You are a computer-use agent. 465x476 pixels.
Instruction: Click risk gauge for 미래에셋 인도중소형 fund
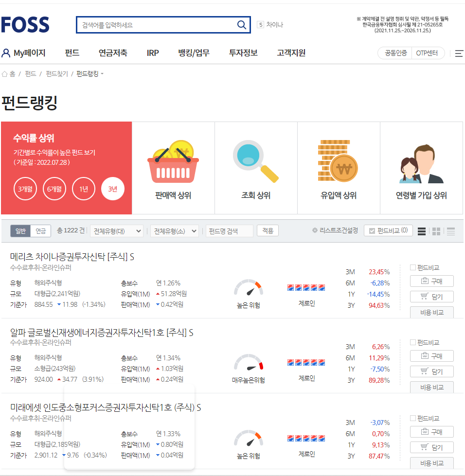(x=249, y=438)
